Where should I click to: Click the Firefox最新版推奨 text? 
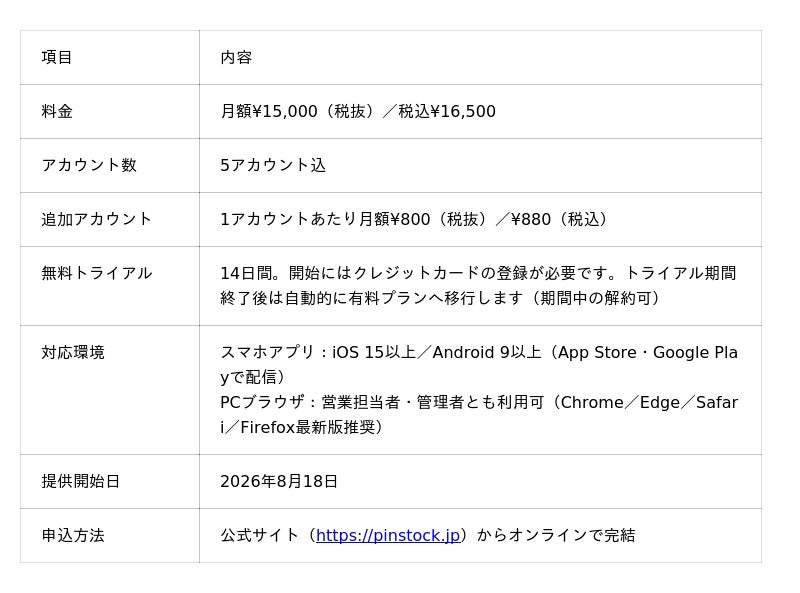tap(308, 428)
